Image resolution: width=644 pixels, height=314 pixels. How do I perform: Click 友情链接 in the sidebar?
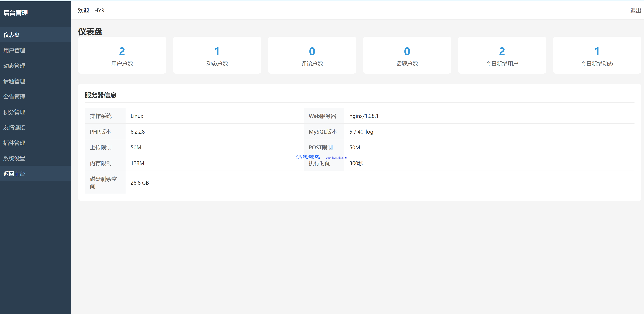pyautogui.click(x=14, y=128)
